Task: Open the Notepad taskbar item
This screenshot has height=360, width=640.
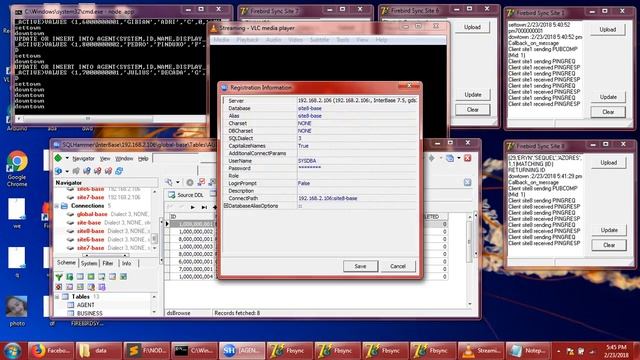Action: click(x=528, y=351)
